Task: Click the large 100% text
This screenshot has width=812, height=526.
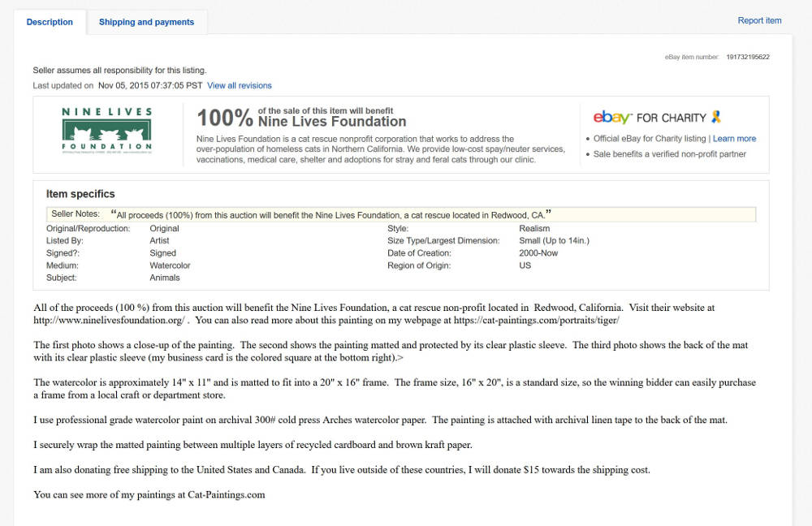Action: pos(225,118)
